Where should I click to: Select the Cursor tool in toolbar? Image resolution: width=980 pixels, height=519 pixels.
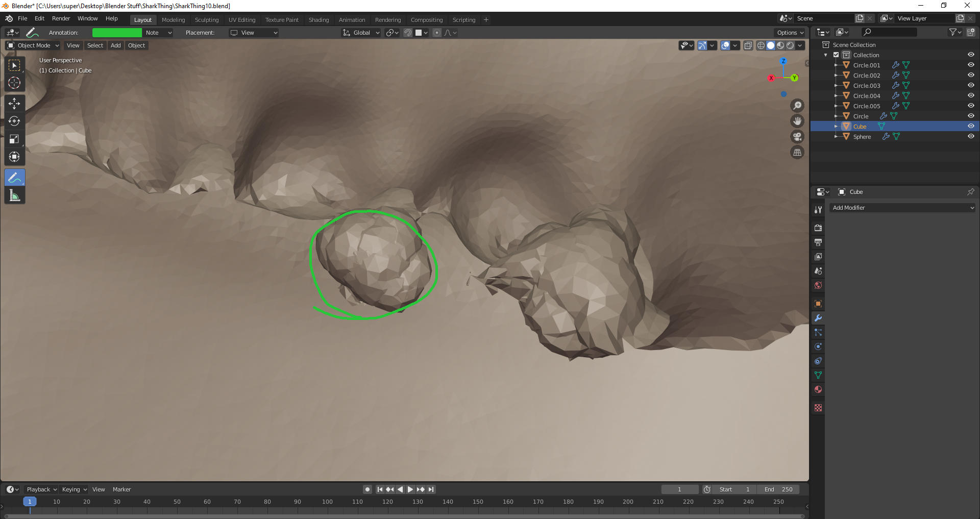tap(14, 83)
